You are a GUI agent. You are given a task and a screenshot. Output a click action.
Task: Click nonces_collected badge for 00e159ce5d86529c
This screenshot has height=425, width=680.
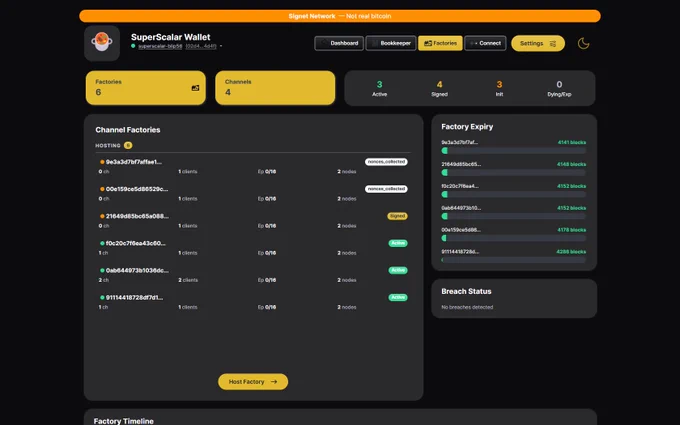click(x=386, y=189)
